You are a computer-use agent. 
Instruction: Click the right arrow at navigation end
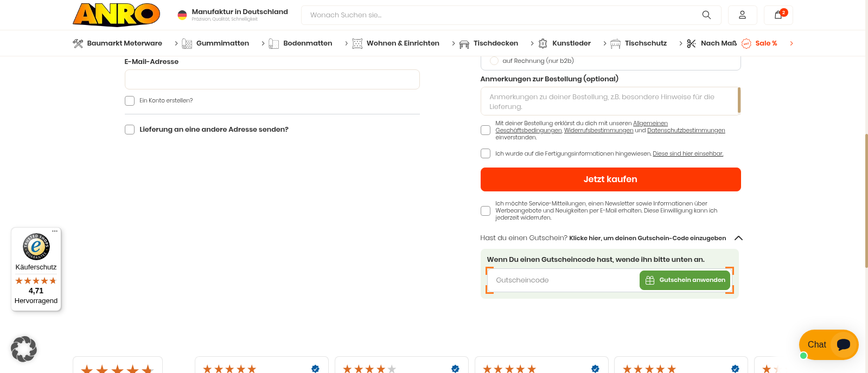(x=792, y=43)
